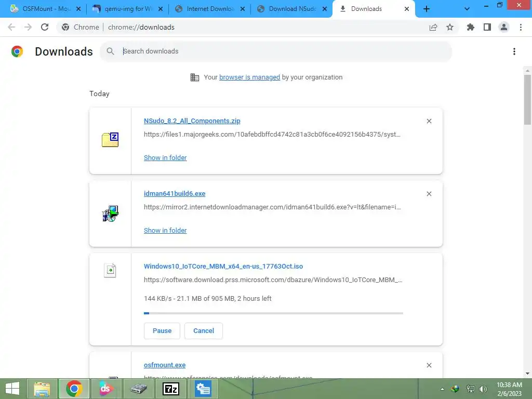This screenshot has height=399, width=532.
Task: Click the browser forward arrow
Action: [28, 27]
